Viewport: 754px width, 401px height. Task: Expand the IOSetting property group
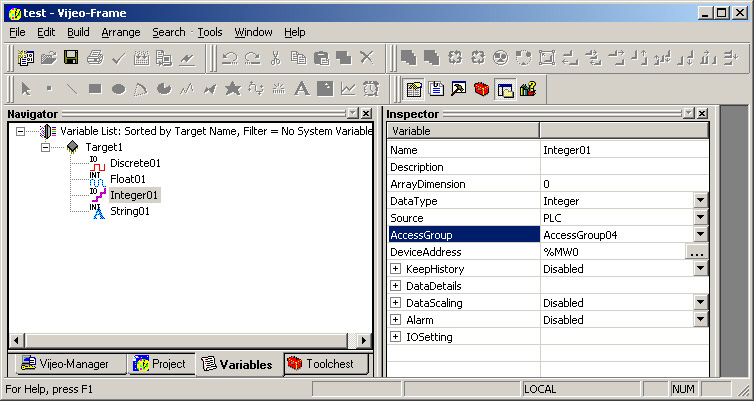pos(395,337)
